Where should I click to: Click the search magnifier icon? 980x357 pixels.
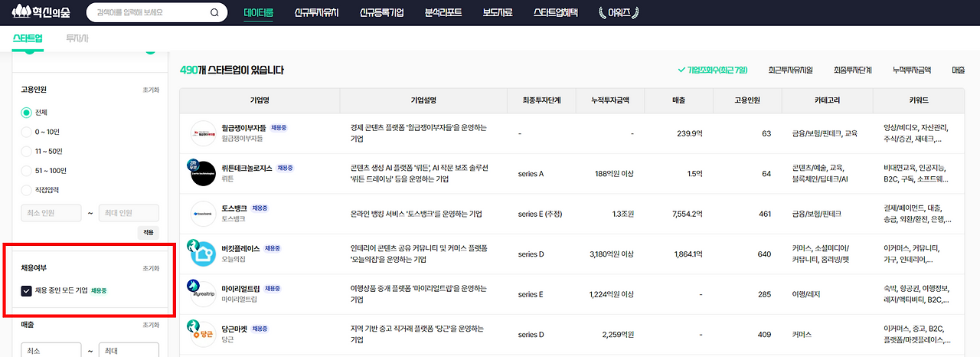coord(214,13)
